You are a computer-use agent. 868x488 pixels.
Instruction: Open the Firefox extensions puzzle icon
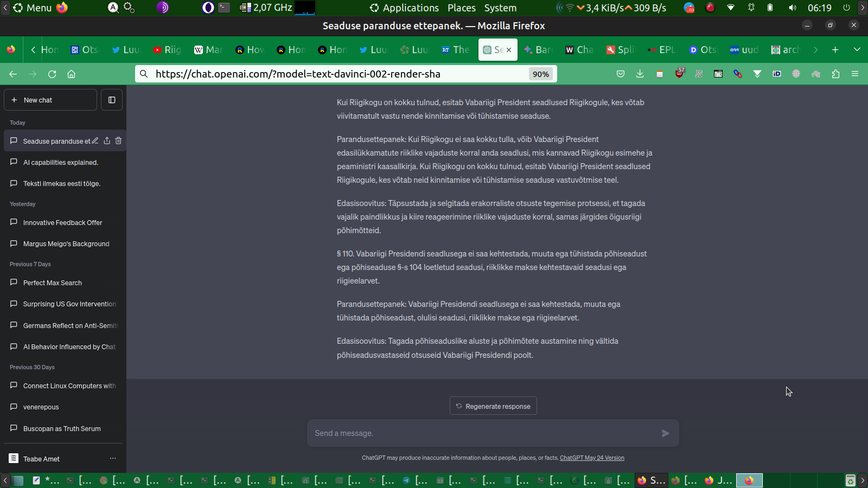coord(835,74)
